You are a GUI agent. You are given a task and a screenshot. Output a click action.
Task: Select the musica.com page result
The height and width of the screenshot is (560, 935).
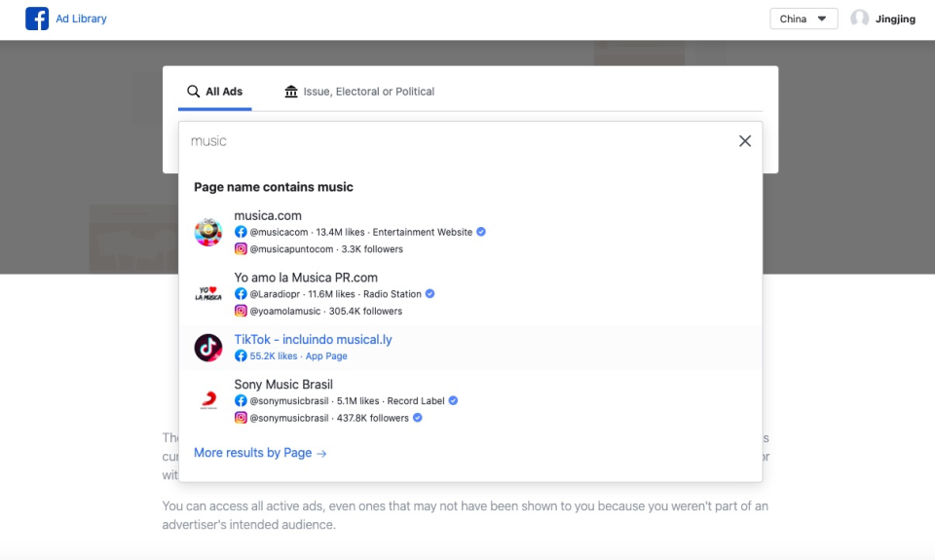click(x=470, y=232)
